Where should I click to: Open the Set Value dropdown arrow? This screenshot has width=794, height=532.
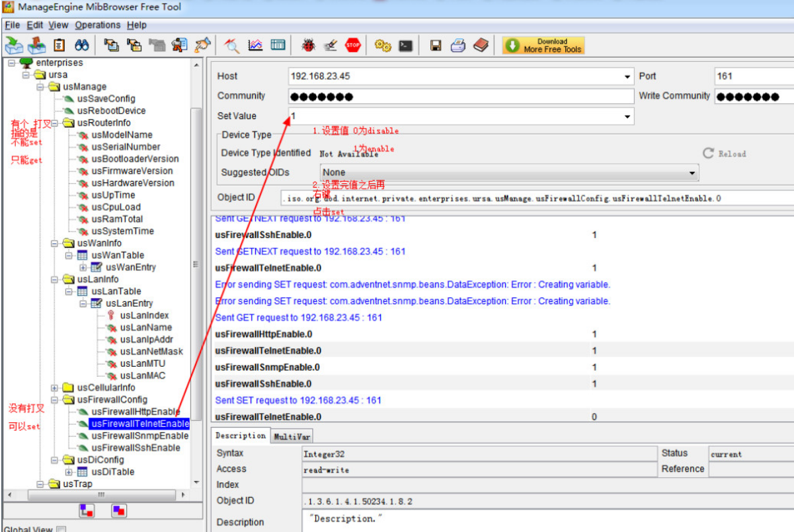tap(627, 116)
